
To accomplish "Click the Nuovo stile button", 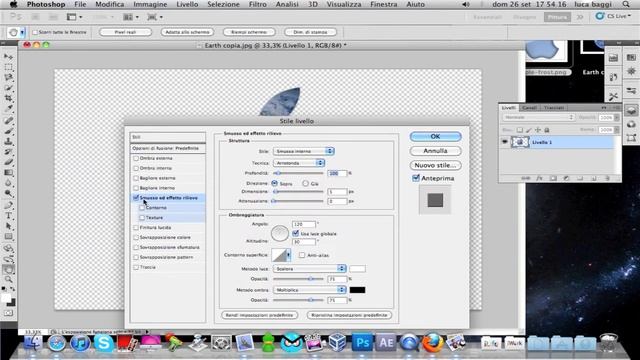I will 435,165.
